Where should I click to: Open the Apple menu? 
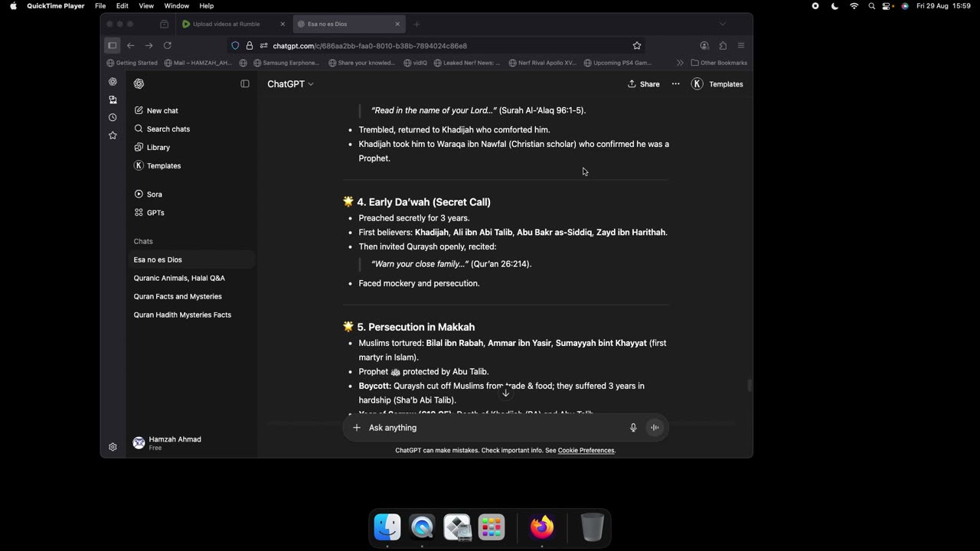click(x=13, y=5)
